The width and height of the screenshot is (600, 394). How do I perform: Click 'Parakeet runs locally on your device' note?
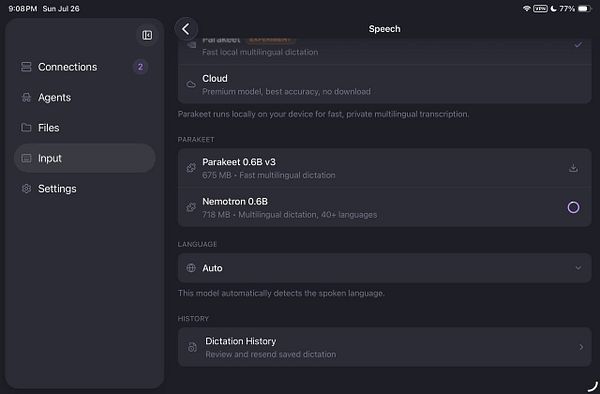[323, 114]
